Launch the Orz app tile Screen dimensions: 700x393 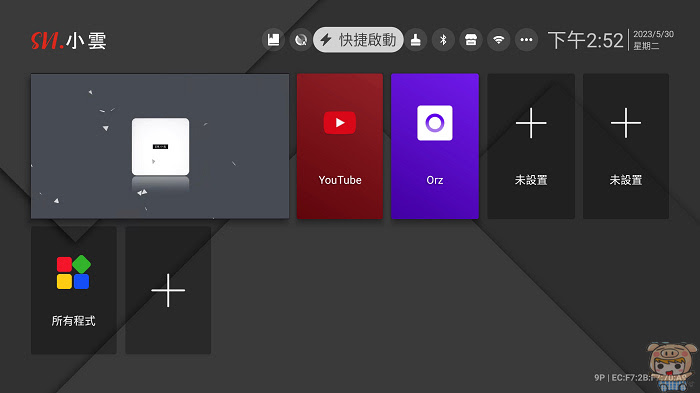435,146
